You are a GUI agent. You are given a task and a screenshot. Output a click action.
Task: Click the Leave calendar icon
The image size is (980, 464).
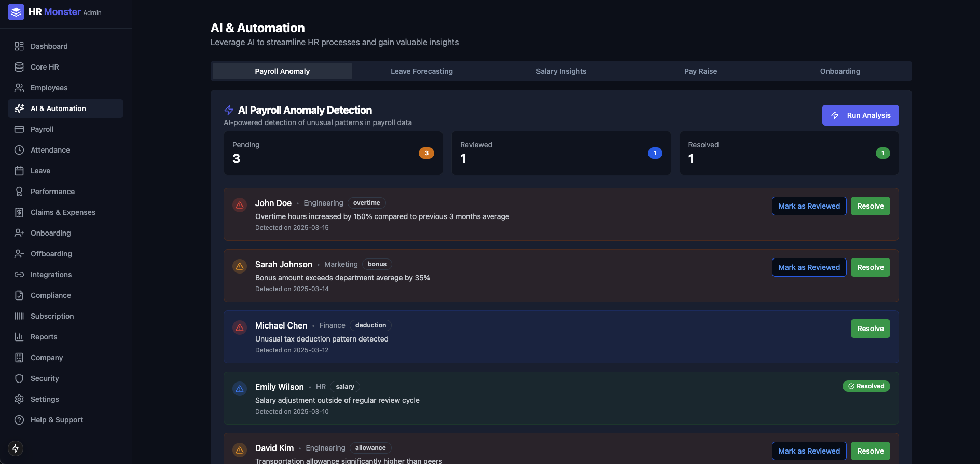(19, 171)
